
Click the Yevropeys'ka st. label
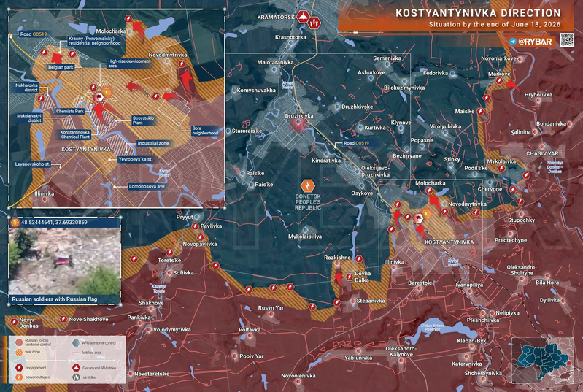pos(135,159)
